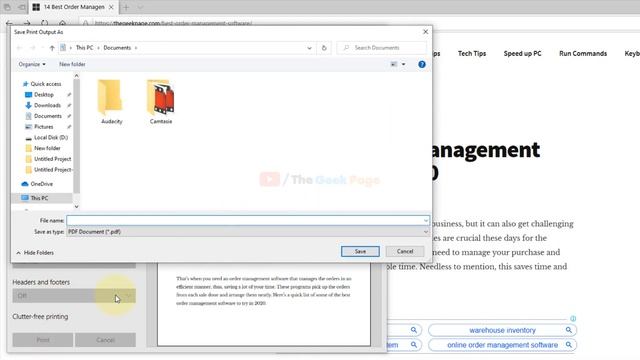Cancel the Save Print Output dialog
Viewport: 640px width, 360px height.
tap(405, 251)
